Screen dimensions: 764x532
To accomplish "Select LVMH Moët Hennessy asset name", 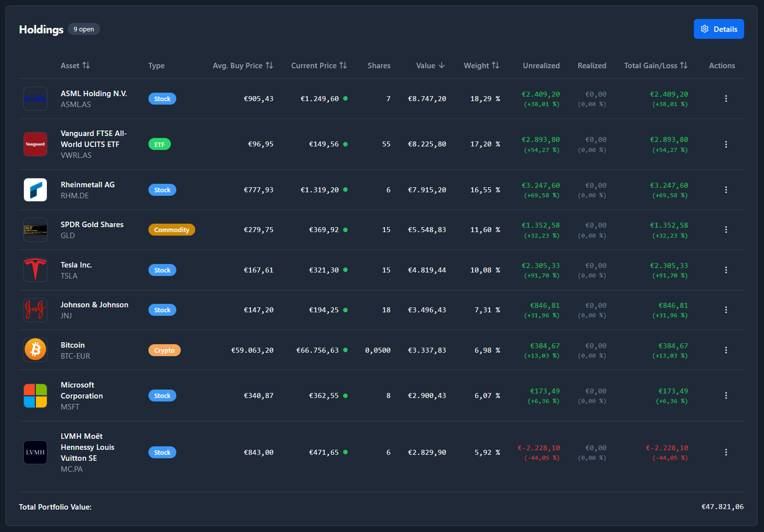I will pos(88,447).
